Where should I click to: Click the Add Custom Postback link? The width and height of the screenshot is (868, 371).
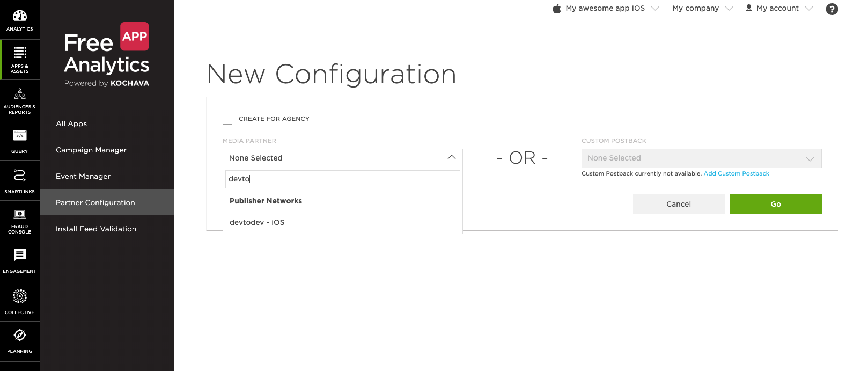coord(736,174)
